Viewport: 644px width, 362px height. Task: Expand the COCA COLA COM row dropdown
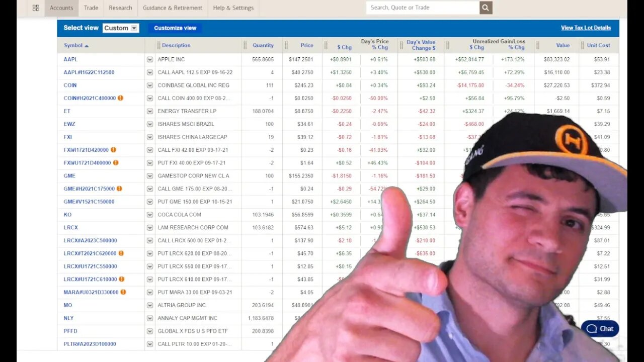tap(149, 215)
